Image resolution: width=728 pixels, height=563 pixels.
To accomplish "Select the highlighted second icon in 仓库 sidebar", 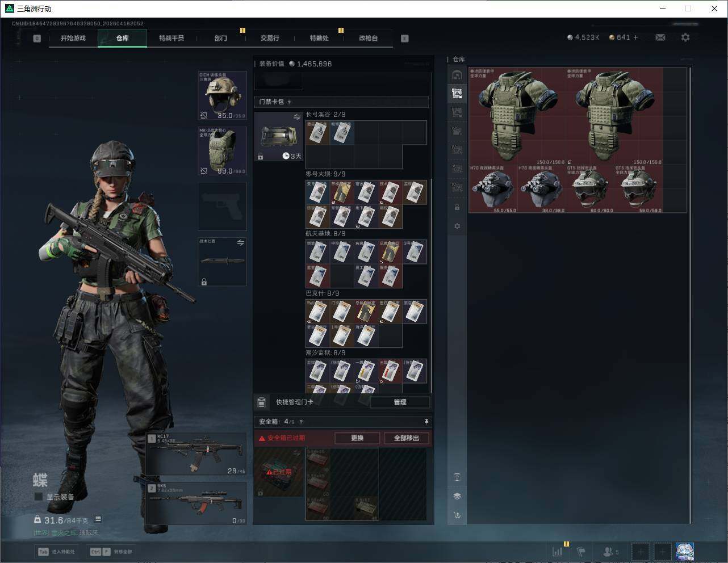I will coord(457,94).
